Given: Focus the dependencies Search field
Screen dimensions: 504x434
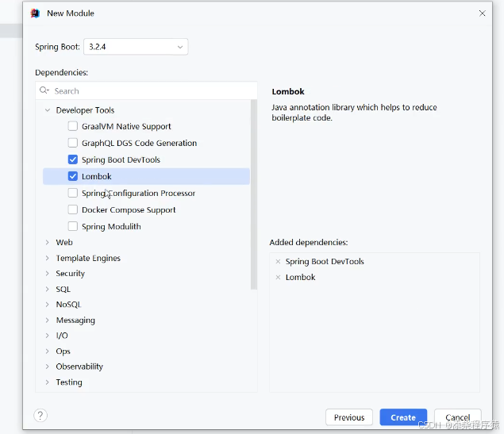Looking at the screenshot, I should tap(146, 91).
